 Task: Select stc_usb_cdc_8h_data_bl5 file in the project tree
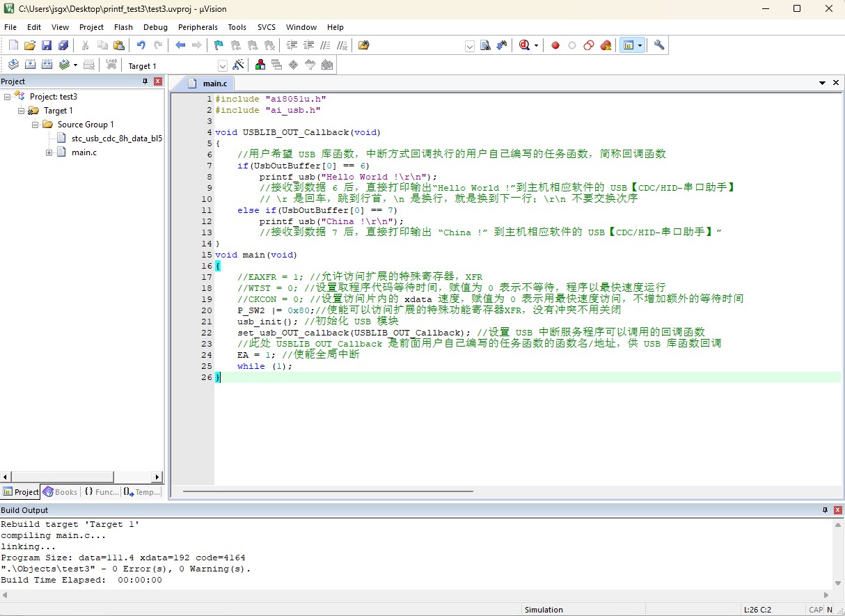pyautogui.click(x=117, y=139)
